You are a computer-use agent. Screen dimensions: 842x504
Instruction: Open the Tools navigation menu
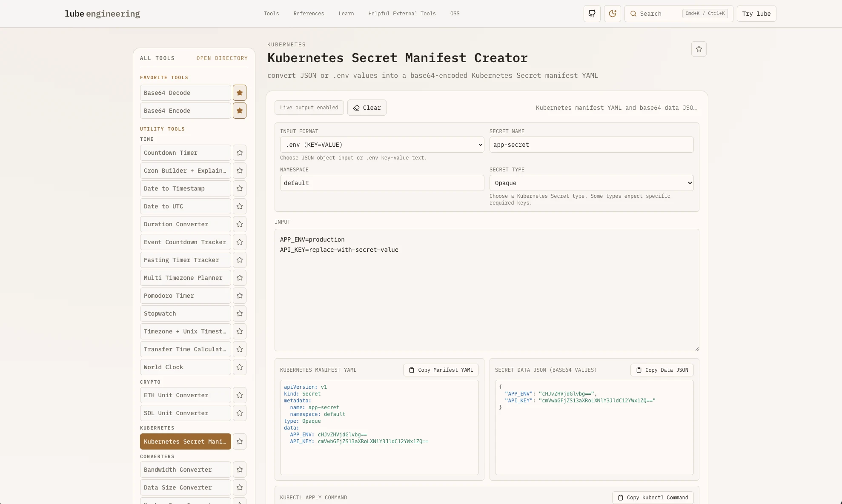pyautogui.click(x=271, y=14)
